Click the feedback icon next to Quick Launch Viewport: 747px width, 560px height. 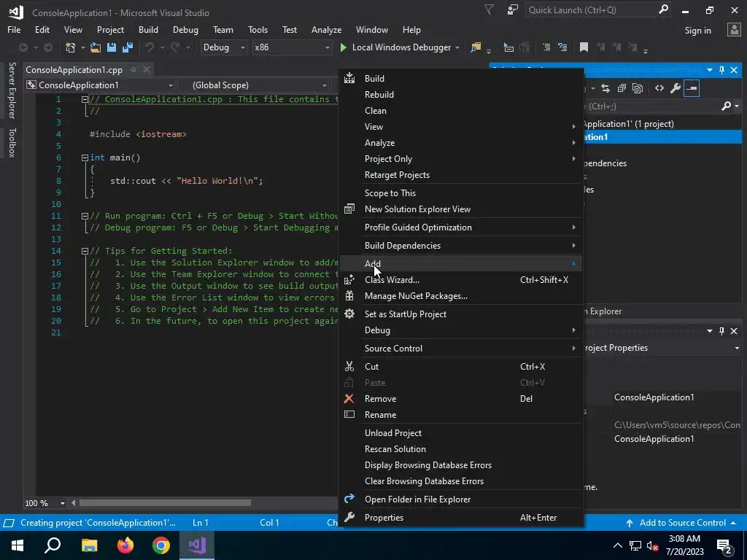pos(513,10)
